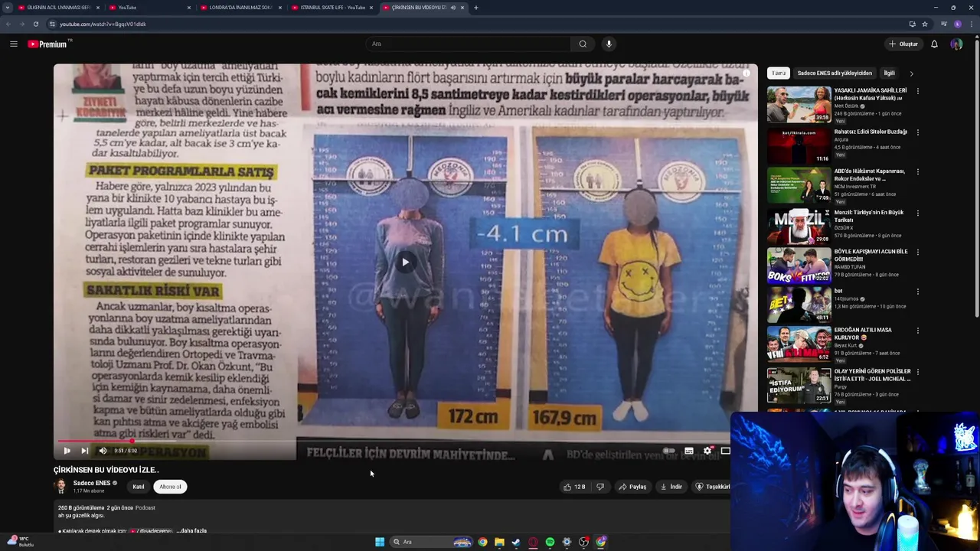Mute the current tab via speaker icon
The width and height of the screenshot is (980, 551).
[452, 8]
